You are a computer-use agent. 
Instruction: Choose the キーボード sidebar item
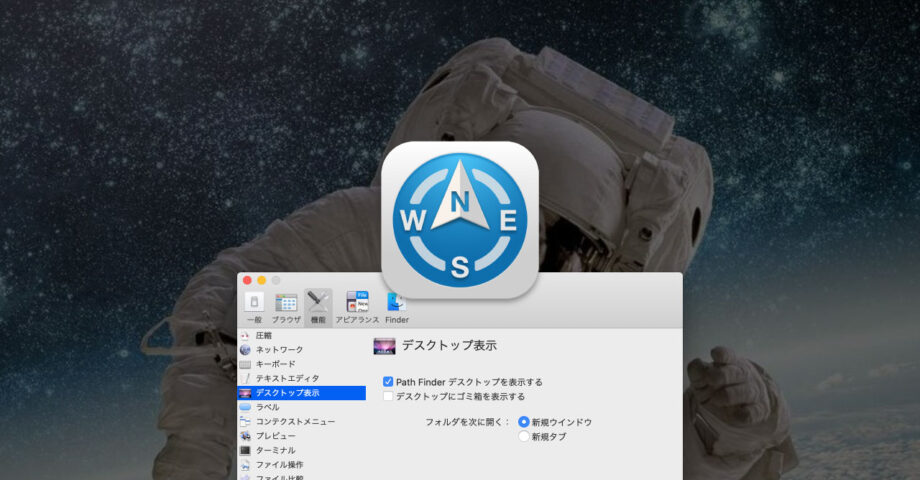pos(302,364)
